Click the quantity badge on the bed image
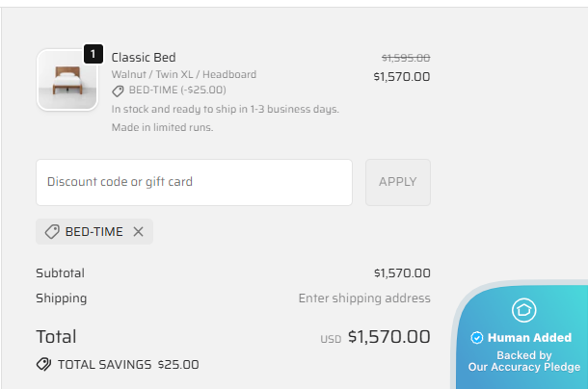The height and width of the screenshot is (389, 588). [x=93, y=54]
